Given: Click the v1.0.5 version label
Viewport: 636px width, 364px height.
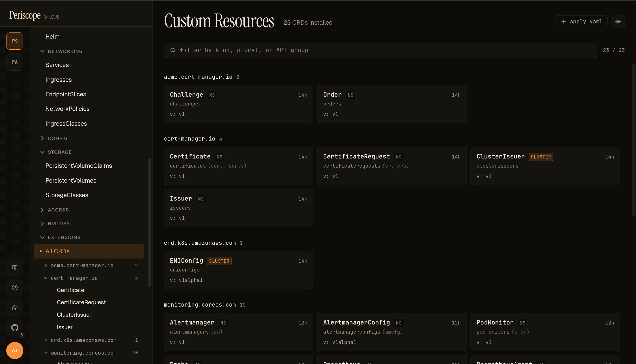Looking at the screenshot, I should click(x=51, y=17).
